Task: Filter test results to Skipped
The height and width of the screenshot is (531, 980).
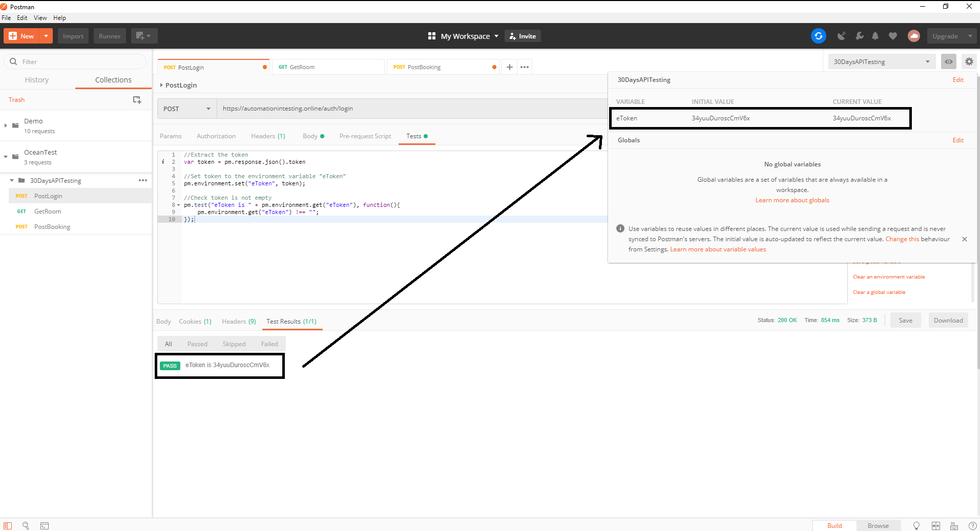Action: (x=234, y=344)
